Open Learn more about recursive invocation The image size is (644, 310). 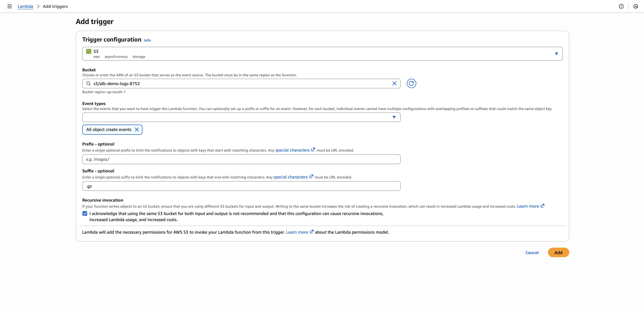(528, 206)
